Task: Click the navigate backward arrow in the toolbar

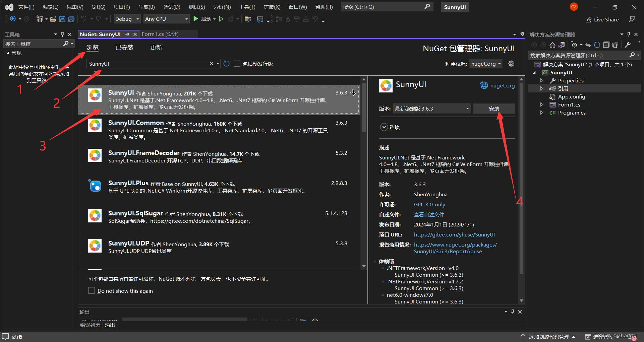Action: tap(13, 19)
